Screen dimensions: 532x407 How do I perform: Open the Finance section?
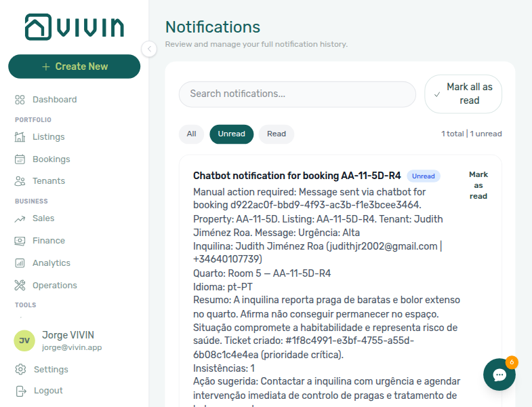49,241
